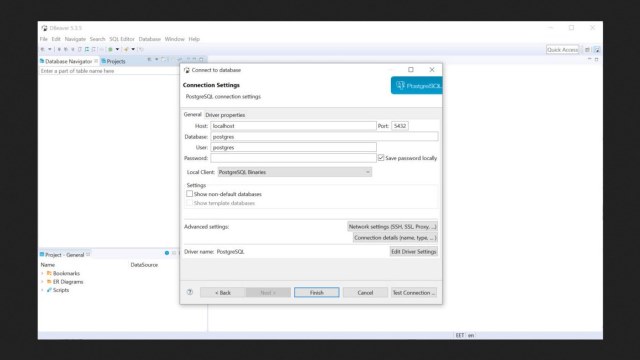
Task: Toggle Save password locally checkbox
Action: [381, 158]
